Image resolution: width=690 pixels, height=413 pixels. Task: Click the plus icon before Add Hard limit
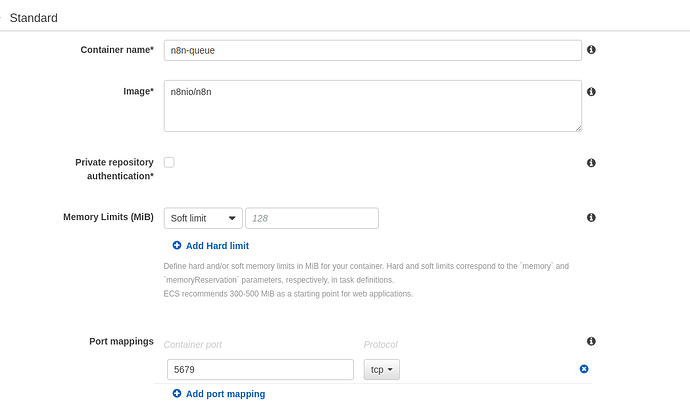point(177,246)
